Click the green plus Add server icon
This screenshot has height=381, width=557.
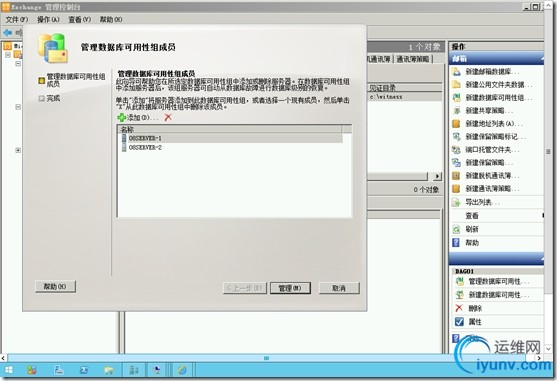121,117
